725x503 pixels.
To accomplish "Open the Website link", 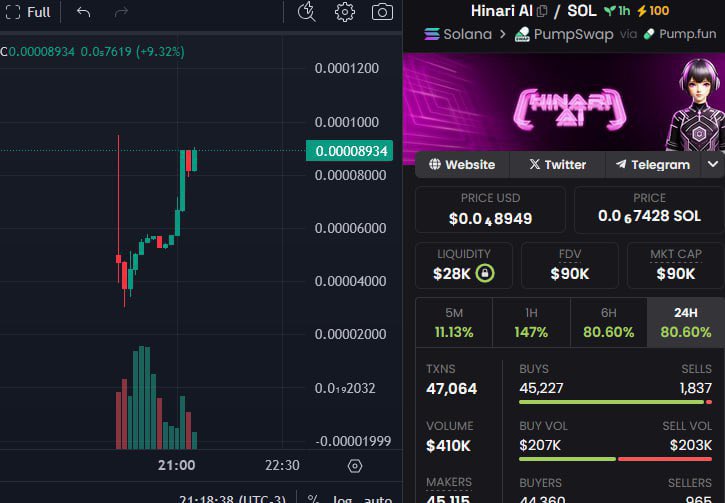I will 462,165.
